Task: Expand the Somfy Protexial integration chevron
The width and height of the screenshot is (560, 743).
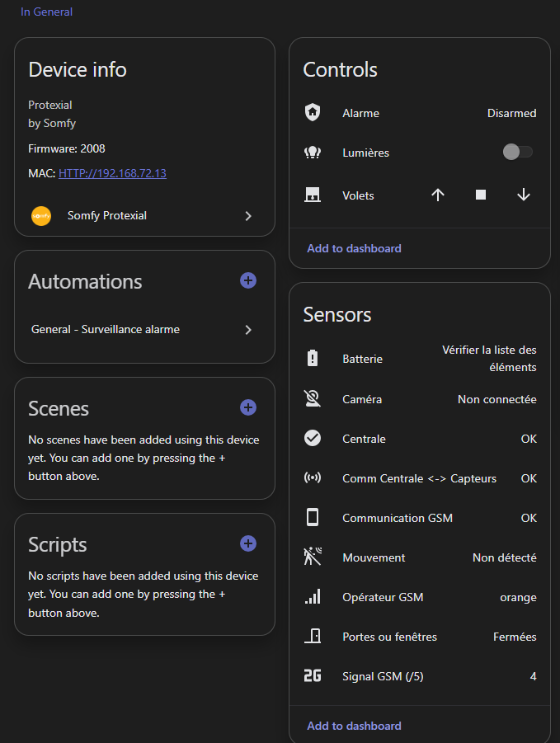Action: (x=248, y=216)
